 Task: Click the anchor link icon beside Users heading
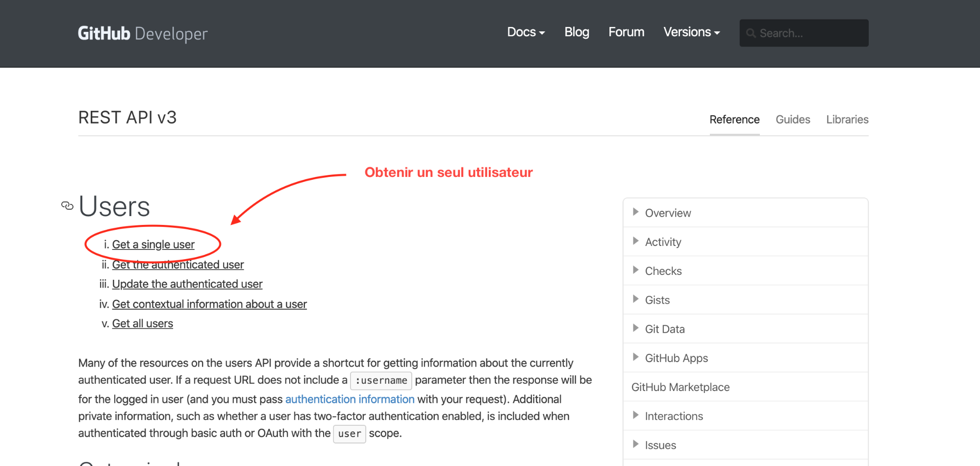pyautogui.click(x=67, y=206)
